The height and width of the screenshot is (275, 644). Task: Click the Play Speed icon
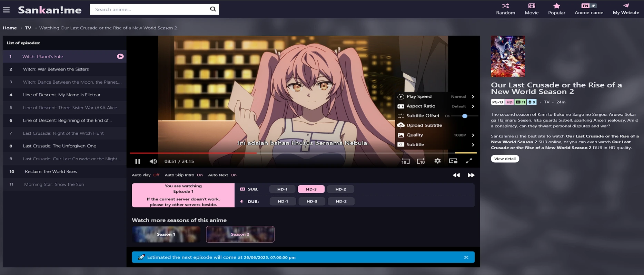click(400, 97)
